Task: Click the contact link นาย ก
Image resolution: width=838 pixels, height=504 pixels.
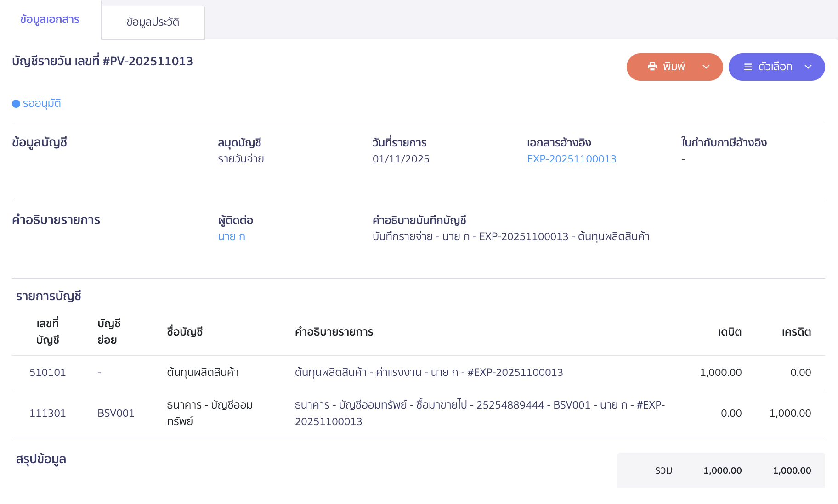Action: (232, 236)
